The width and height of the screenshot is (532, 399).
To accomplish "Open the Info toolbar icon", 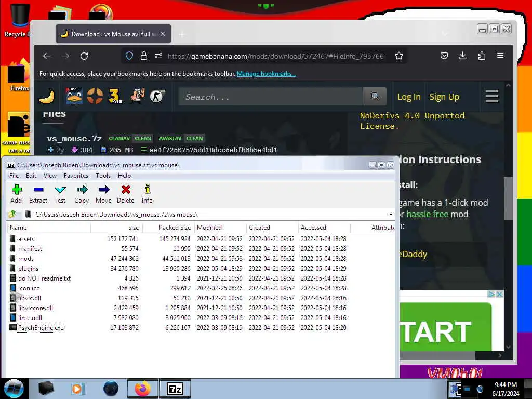I will 147,194.
